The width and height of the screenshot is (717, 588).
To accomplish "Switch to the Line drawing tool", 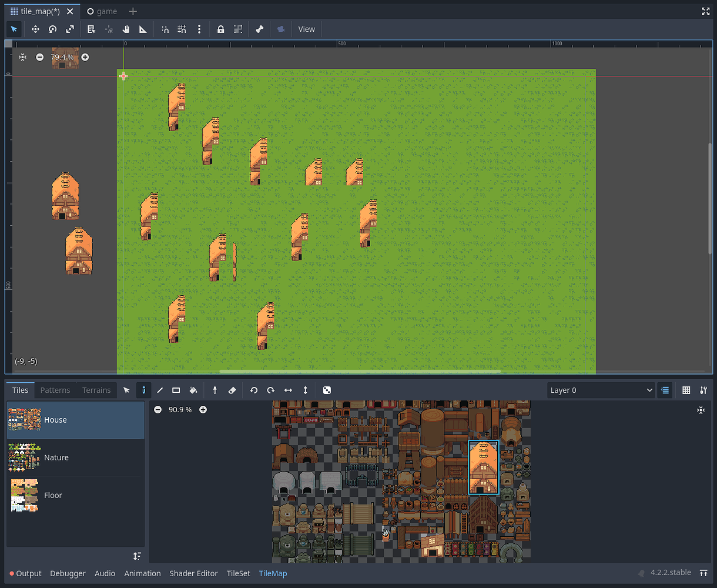I will click(x=160, y=390).
